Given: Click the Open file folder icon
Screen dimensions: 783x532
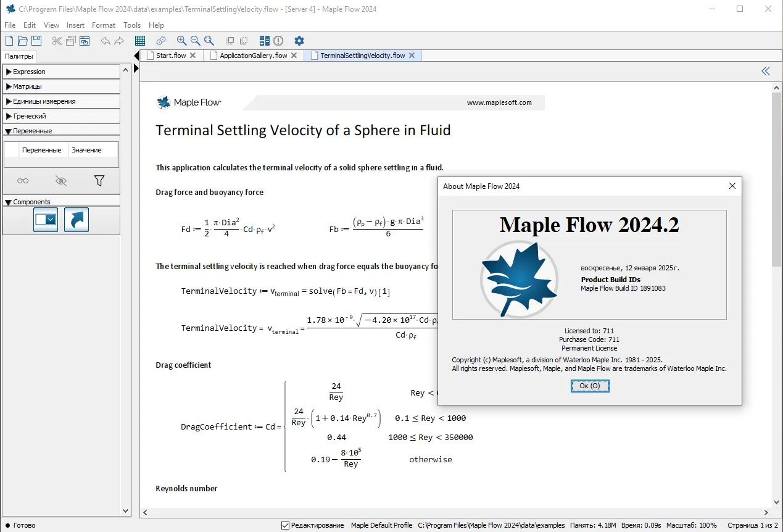Looking at the screenshot, I should (x=23, y=41).
